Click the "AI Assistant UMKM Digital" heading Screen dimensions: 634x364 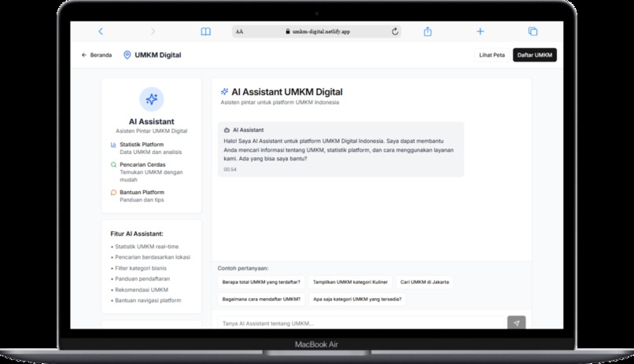point(286,92)
